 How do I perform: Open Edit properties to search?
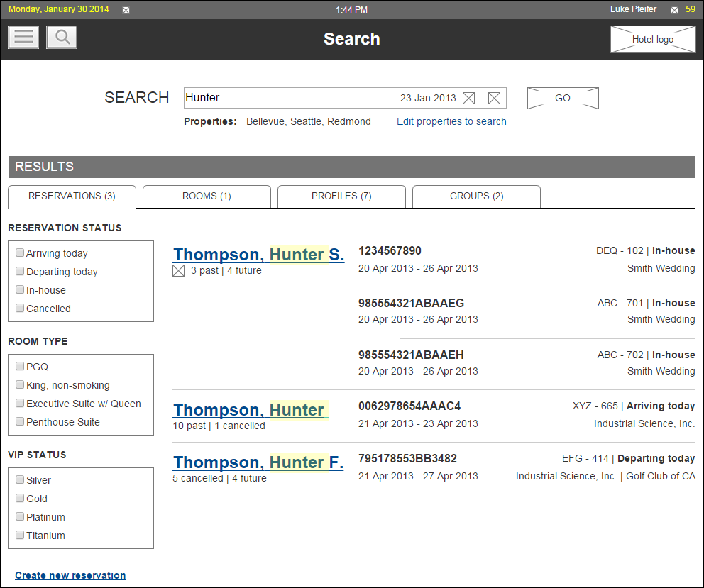click(x=451, y=121)
